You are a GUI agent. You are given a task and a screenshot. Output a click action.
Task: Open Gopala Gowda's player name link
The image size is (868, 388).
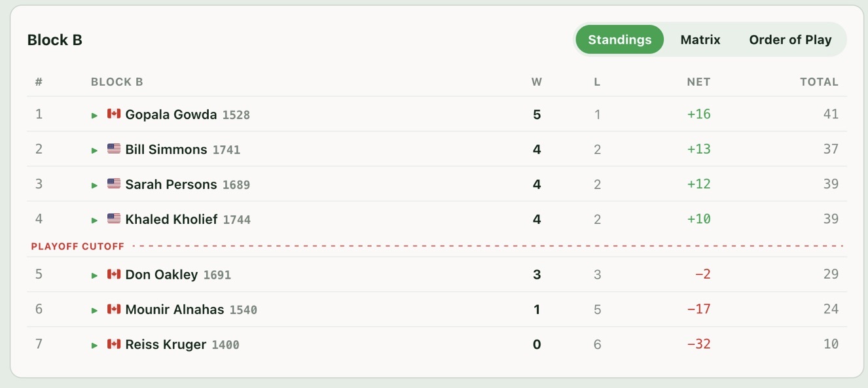171,115
